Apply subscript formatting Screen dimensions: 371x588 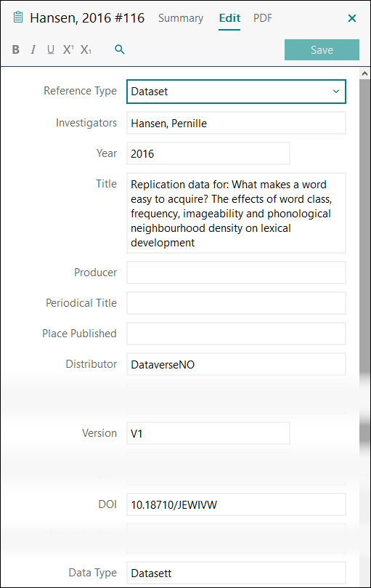pyautogui.click(x=86, y=49)
